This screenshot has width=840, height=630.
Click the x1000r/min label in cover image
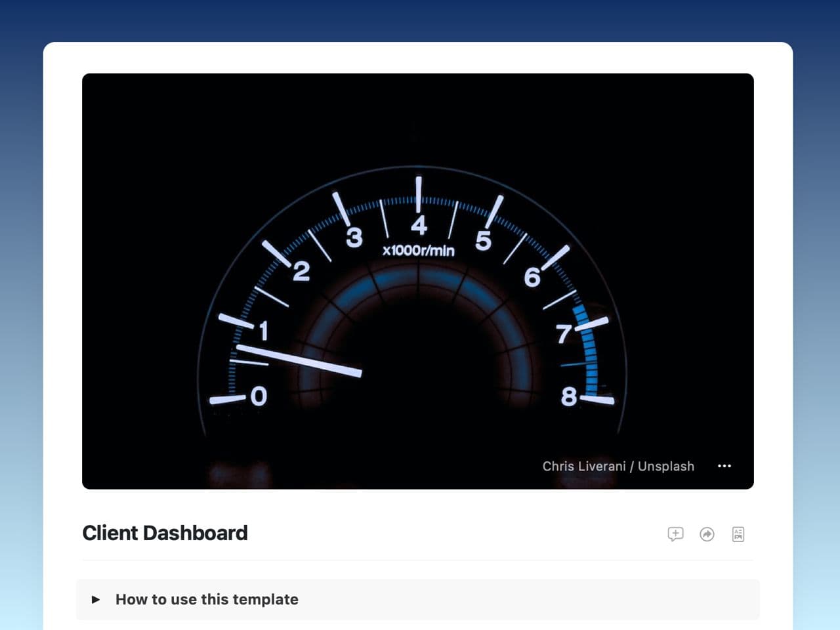click(x=418, y=250)
